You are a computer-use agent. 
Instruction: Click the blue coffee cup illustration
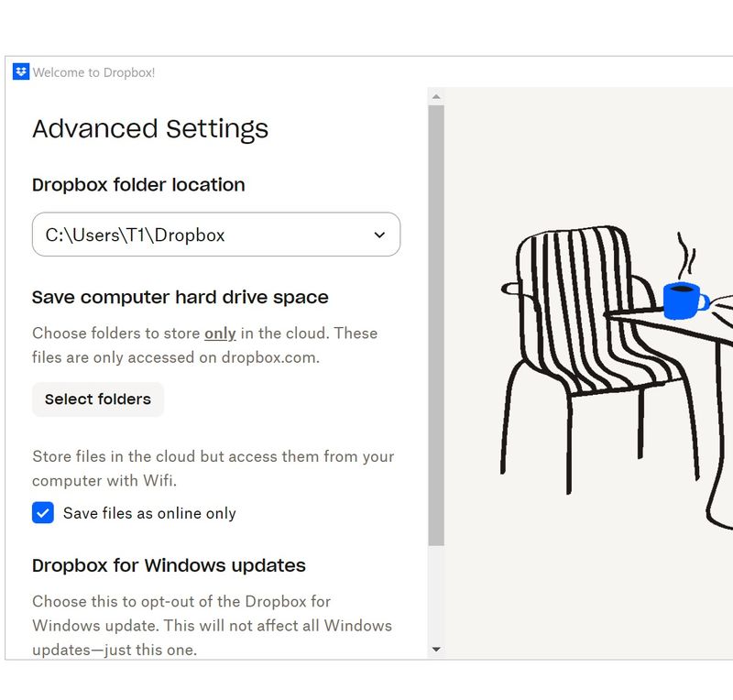[685, 301]
